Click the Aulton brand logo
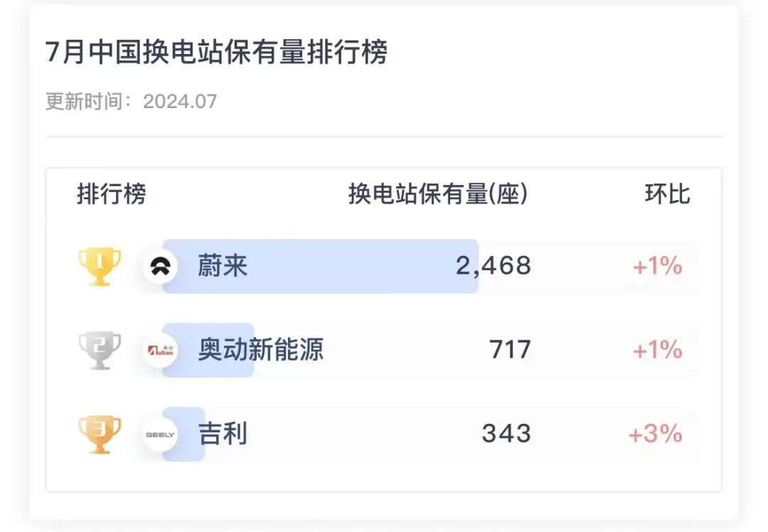The height and width of the screenshot is (532, 768). coord(160,350)
